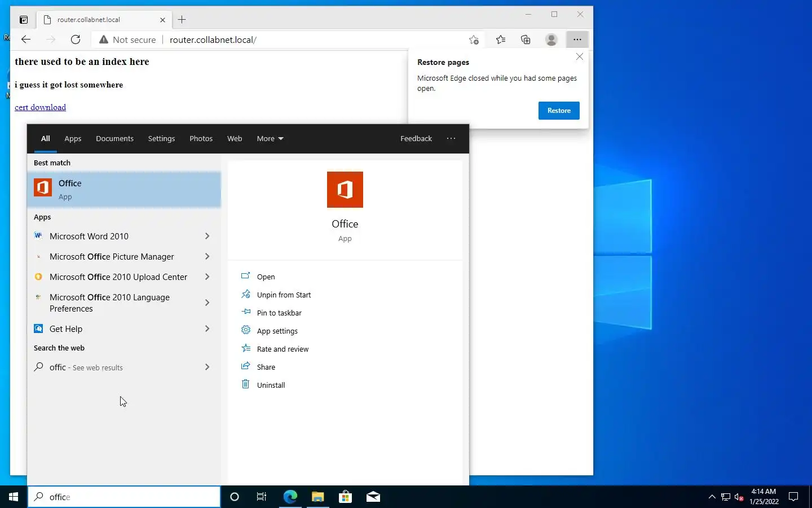Expand Microsoft Office Picture Manager chevron
The height and width of the screenshot is (508, 812).
pos(207,256)
